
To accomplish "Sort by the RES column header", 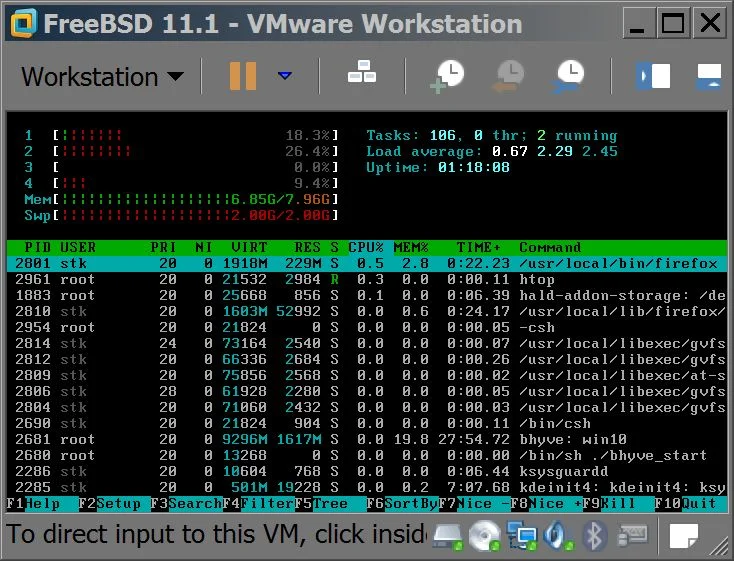I will 308,247.
